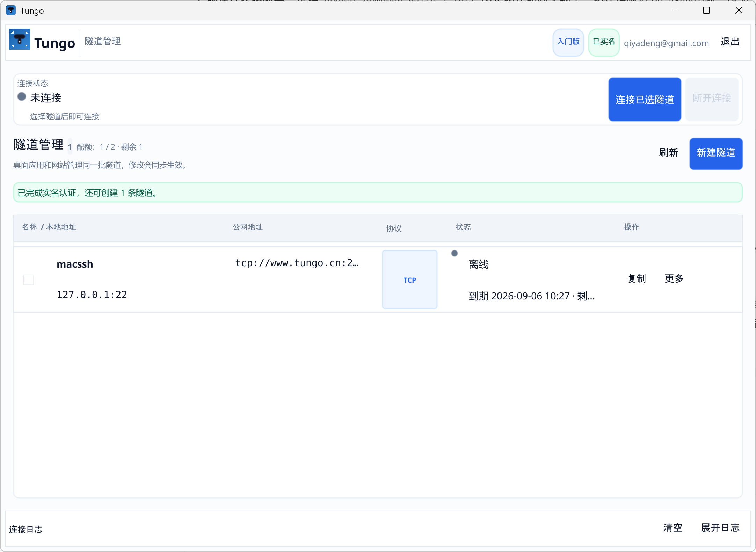Click the 公网地址 column header

pos(248,227)
